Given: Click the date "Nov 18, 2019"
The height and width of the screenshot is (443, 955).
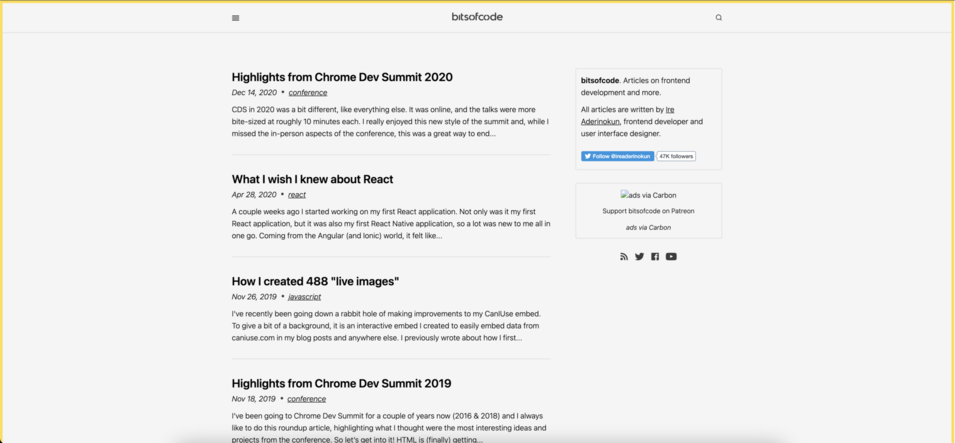Looking at the screenshot, I should click(253, 399).
